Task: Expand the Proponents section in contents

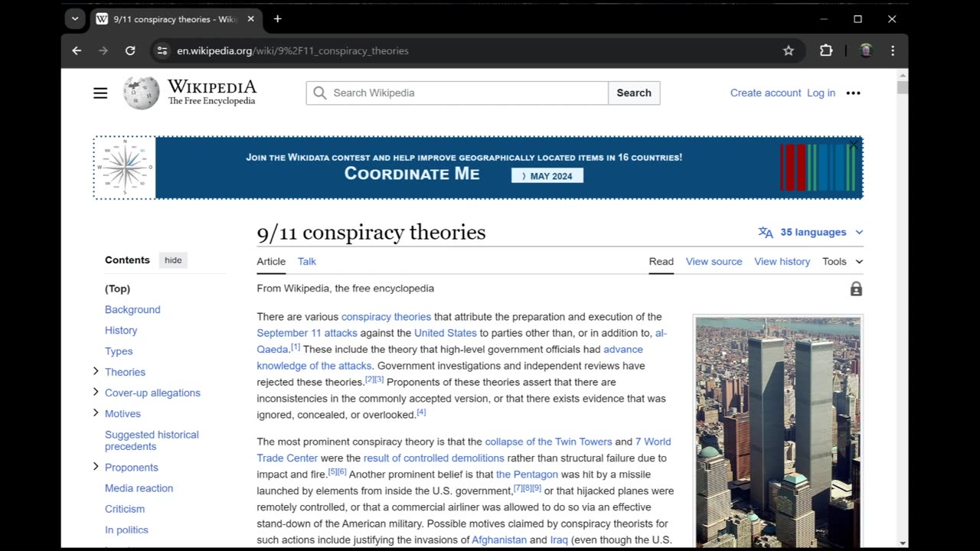Action: click(96, 466)
